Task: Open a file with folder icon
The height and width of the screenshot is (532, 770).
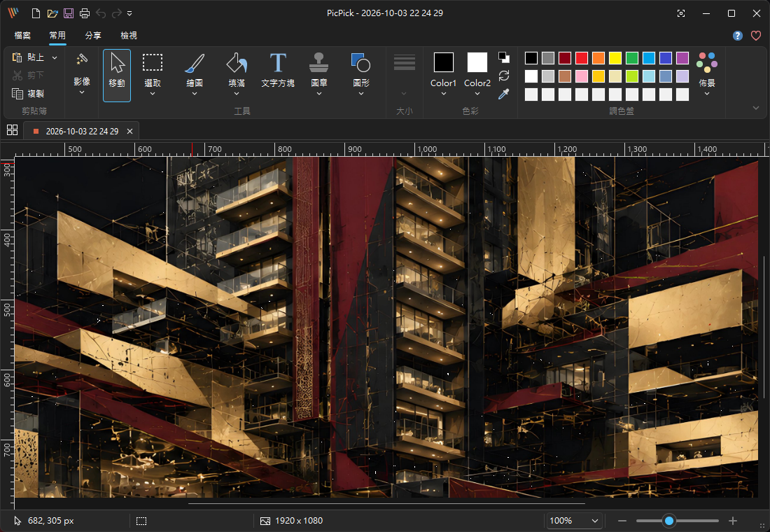Action: [x=52, y=13]
